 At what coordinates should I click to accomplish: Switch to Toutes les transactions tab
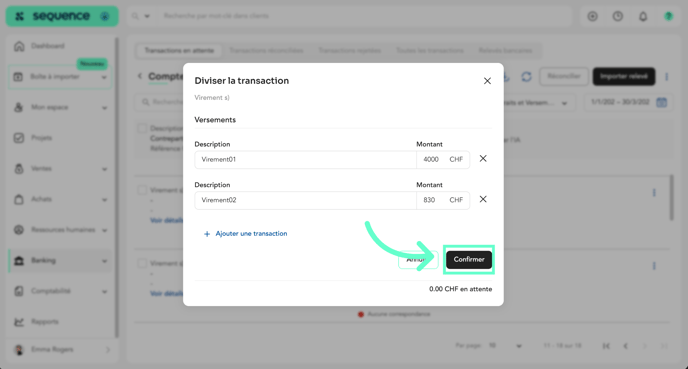point(430,50)
